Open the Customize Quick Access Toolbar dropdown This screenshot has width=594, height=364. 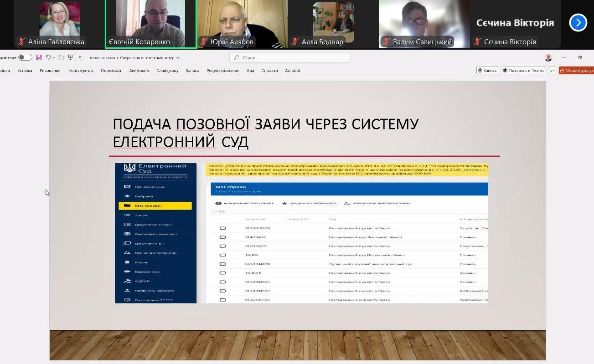tap(80, 58)
